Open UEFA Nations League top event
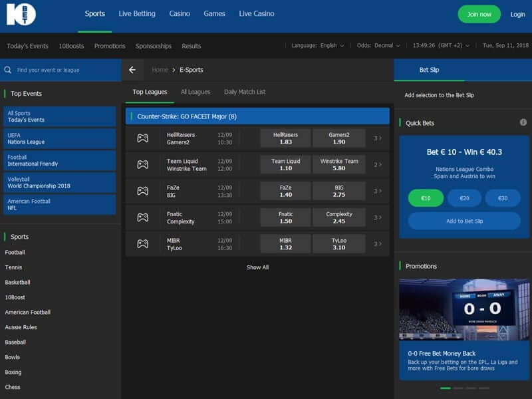 click(59, 138)
